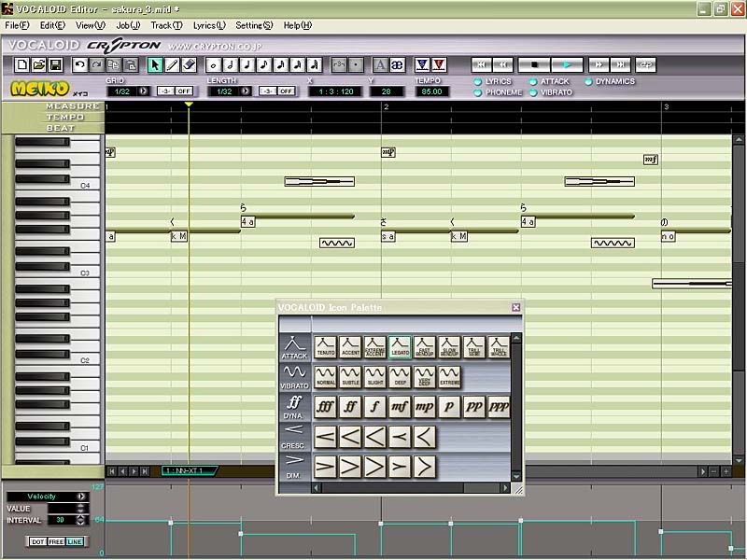Image resolution: width=747 pixels, height=560 pixels.
Task: Select the 1 : NN-XT 1 track tab
Action: coord(190,471)
